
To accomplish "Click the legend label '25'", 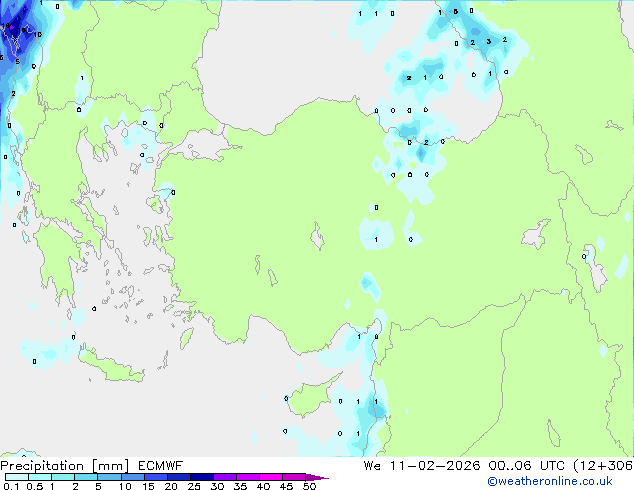I will (x=194, y=486).
